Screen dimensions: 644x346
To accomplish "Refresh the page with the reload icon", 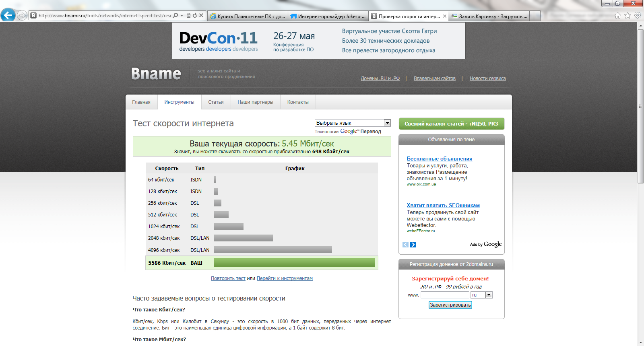I will tap(195, 16).
